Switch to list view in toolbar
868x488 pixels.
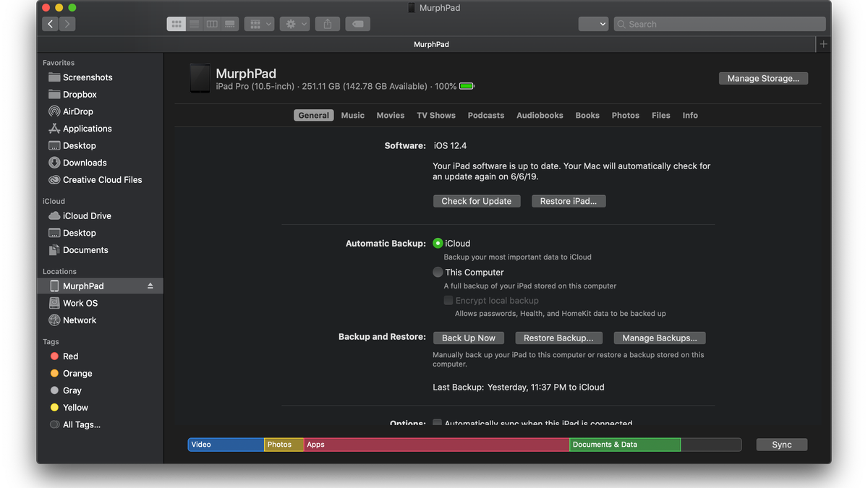[x=195, y=24]
